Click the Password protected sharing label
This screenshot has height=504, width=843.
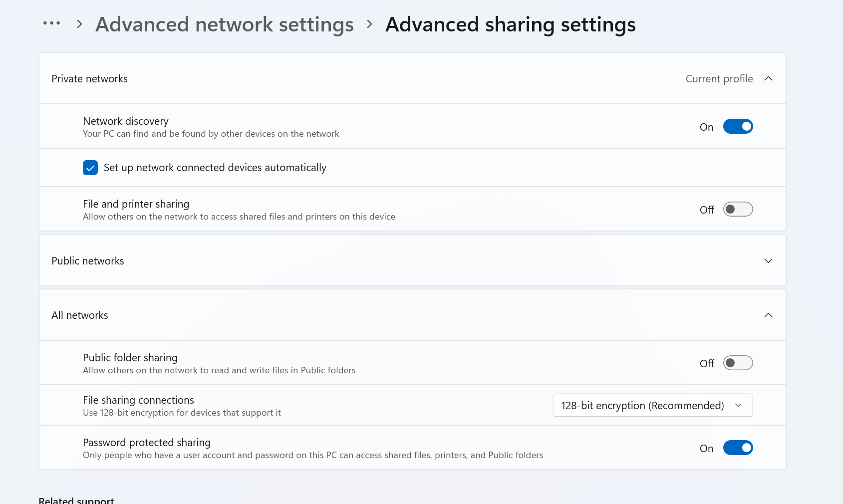[147, 443]
